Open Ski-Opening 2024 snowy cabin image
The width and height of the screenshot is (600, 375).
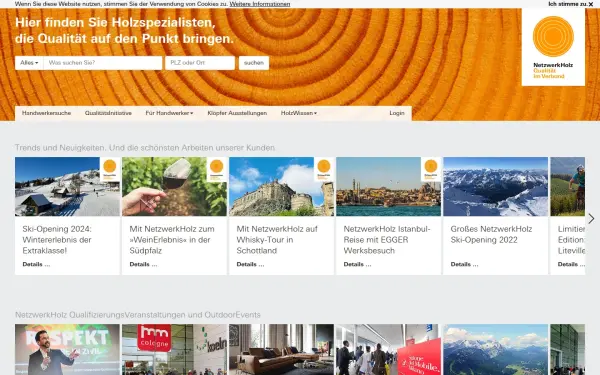tap(67, 187)
